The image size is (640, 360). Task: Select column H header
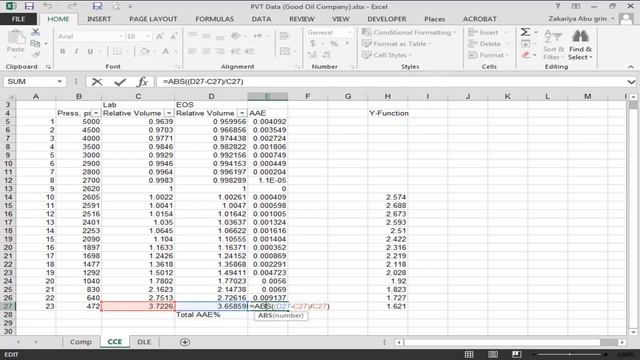coord(387,96)
